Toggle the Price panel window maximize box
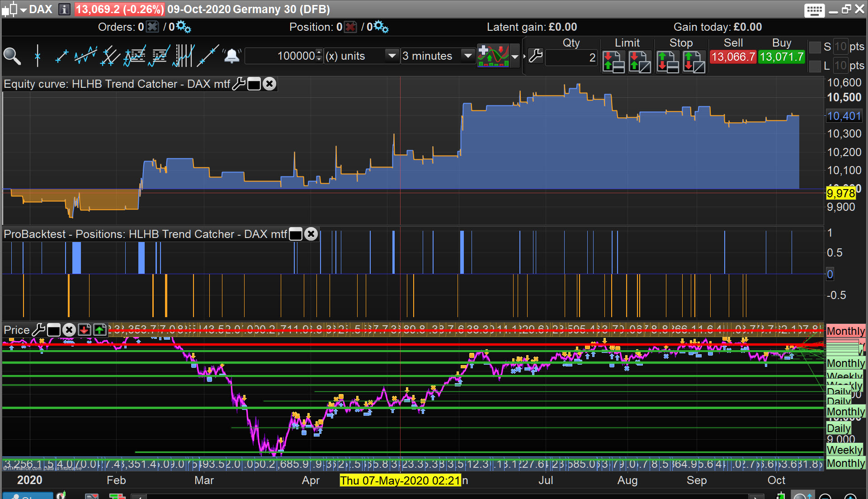 coord(54,330)
